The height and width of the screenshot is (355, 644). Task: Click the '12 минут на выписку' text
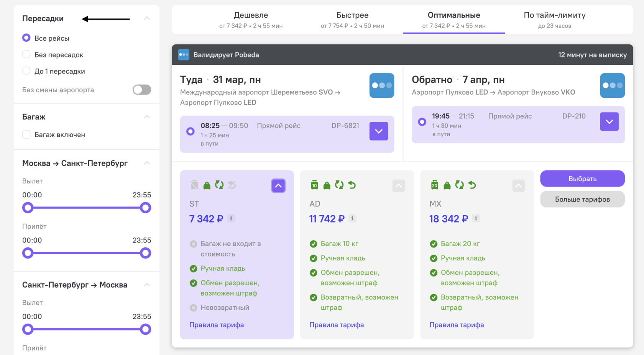point(592,55)
